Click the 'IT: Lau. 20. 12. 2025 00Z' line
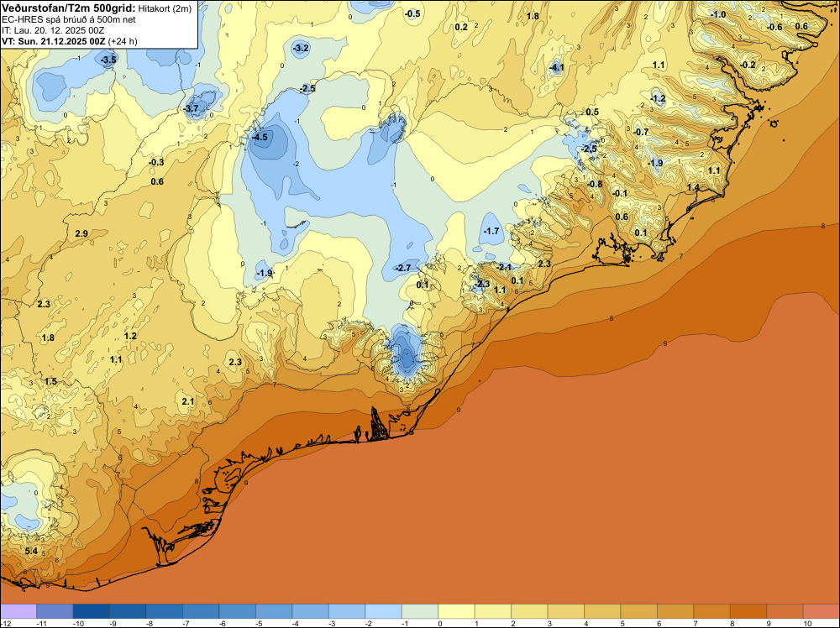This screenshot has width=840, height=628. pos(53,30)
